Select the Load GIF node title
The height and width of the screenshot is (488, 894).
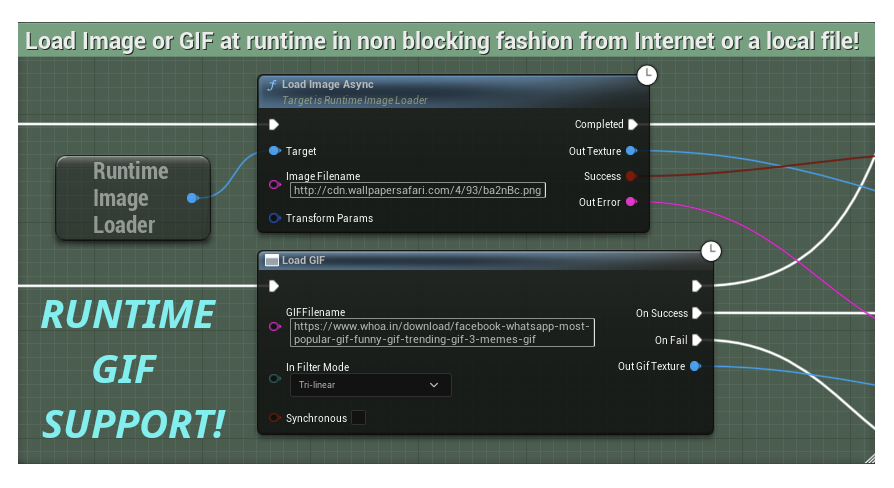click(x=303, y=261)
